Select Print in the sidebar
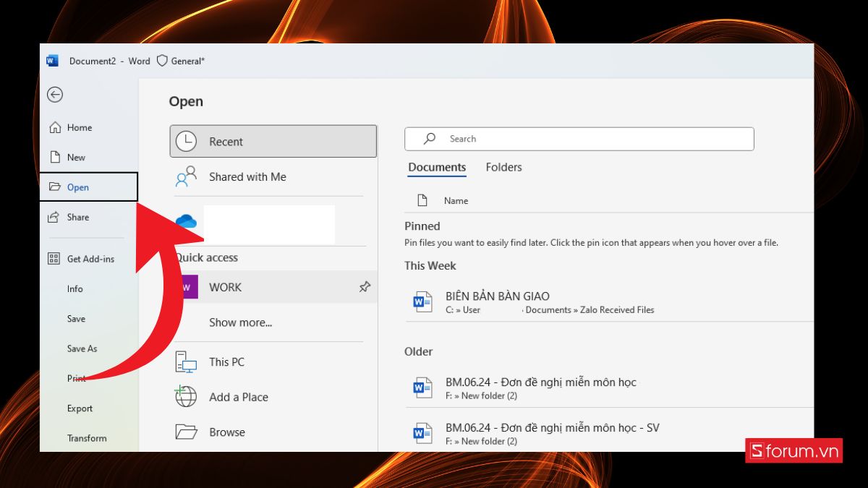This screenshot has height=488, width=868. coord(77,378)
